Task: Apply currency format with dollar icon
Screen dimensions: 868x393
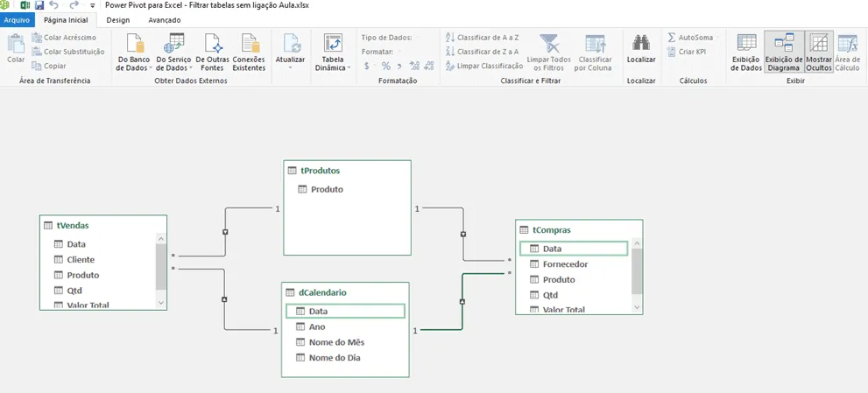Action: pos(368,66)
